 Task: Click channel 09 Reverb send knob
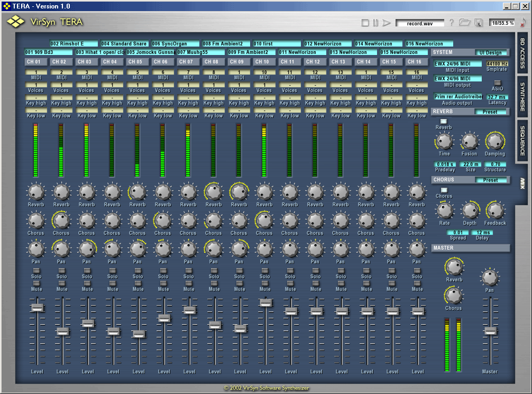tap(239, 192)
